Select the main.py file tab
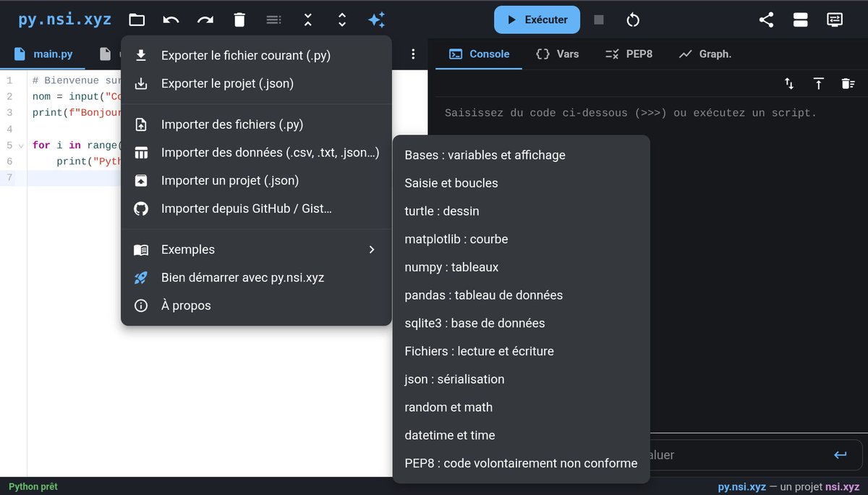This screenshot has height=495, width=868. (x=43, y=54)
